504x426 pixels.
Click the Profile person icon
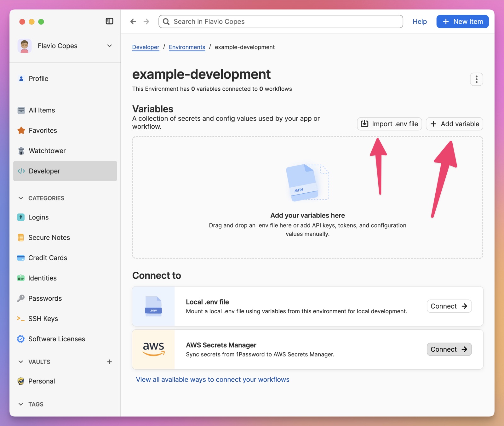(21, 78)
